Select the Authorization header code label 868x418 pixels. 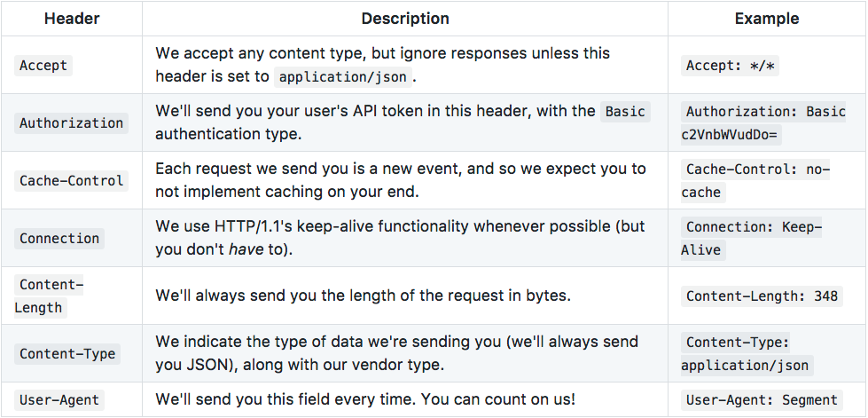click(x=72, y=123)
